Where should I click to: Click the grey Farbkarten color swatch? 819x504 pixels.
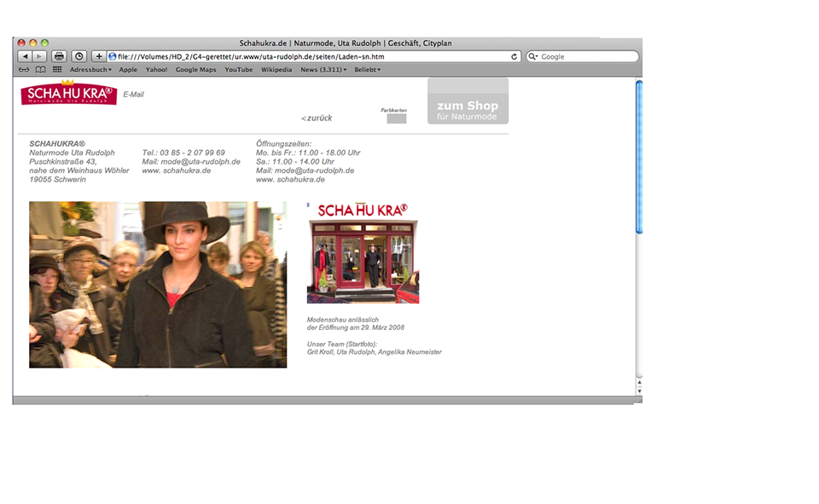(x=396, y=119)
